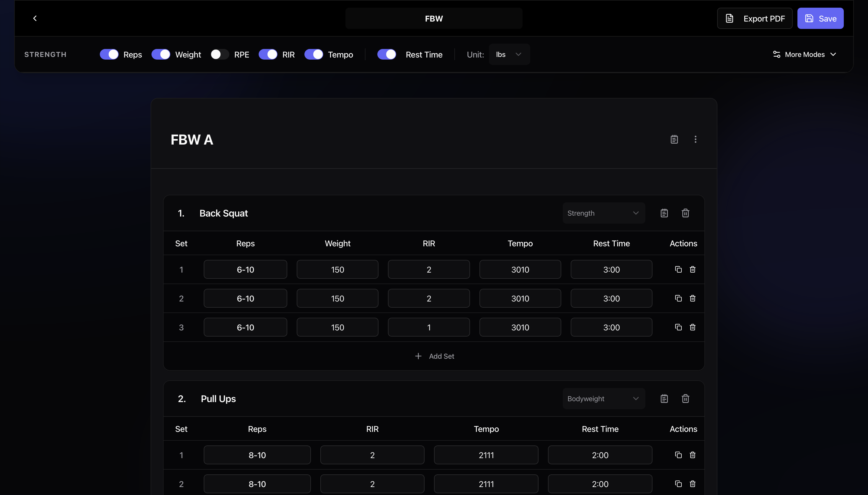Delete Back Squat set 3
Viewport: 868px width, 495px height.
pos(692,327)
